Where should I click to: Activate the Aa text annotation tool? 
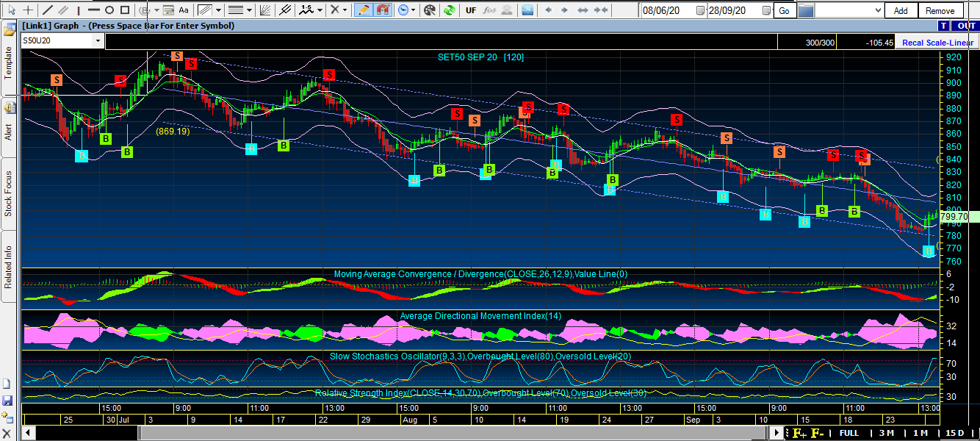(184, 10)
